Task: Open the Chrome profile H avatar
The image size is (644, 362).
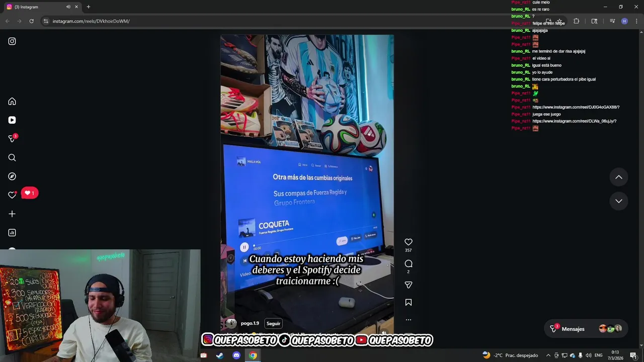Action: 624,21
